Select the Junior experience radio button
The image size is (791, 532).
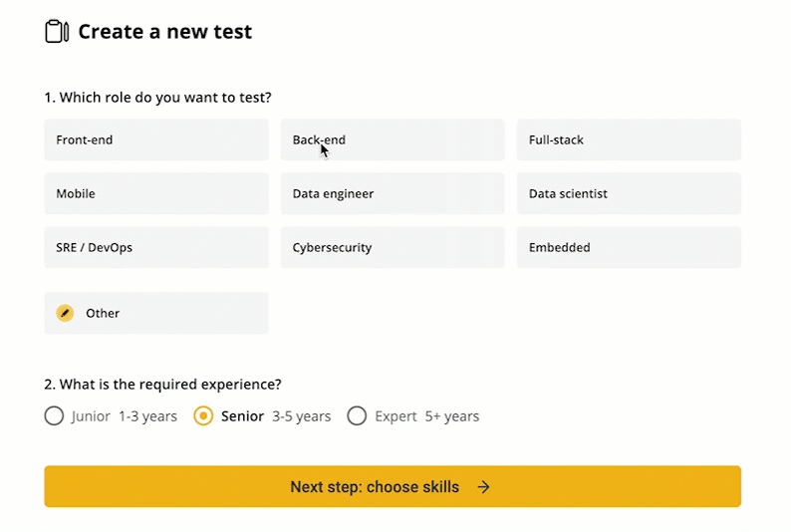pyautogui.click(x=54, y=416)
